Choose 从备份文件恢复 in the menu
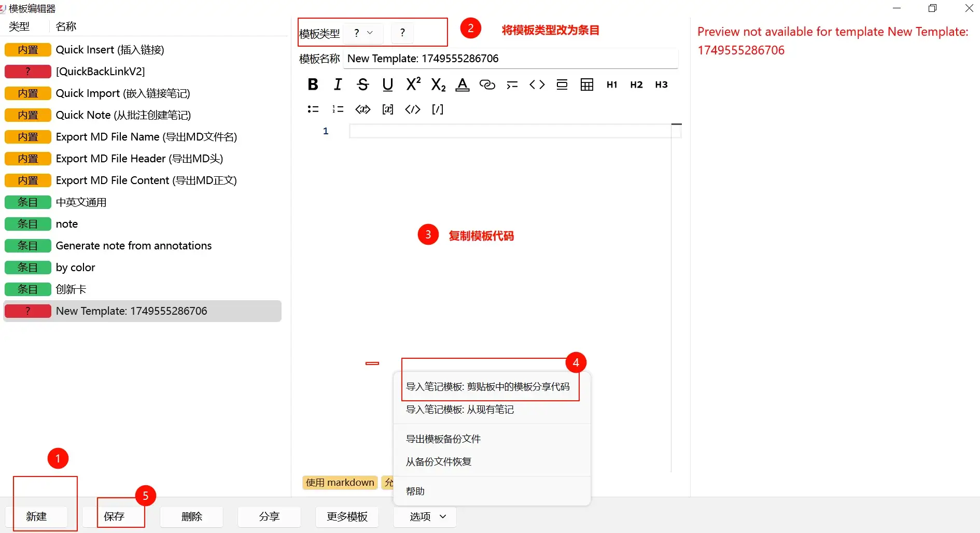This screenshot has width=980, height=533. (439, 462)
